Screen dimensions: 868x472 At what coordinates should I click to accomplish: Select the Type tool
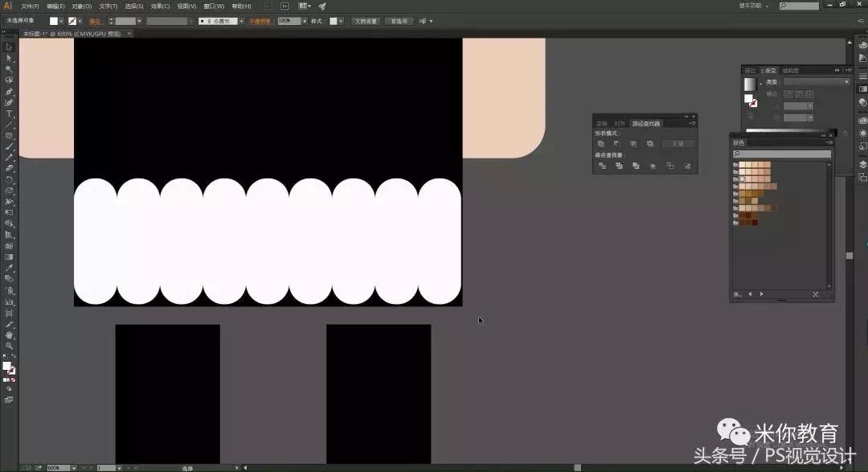(x=10, y=113)
